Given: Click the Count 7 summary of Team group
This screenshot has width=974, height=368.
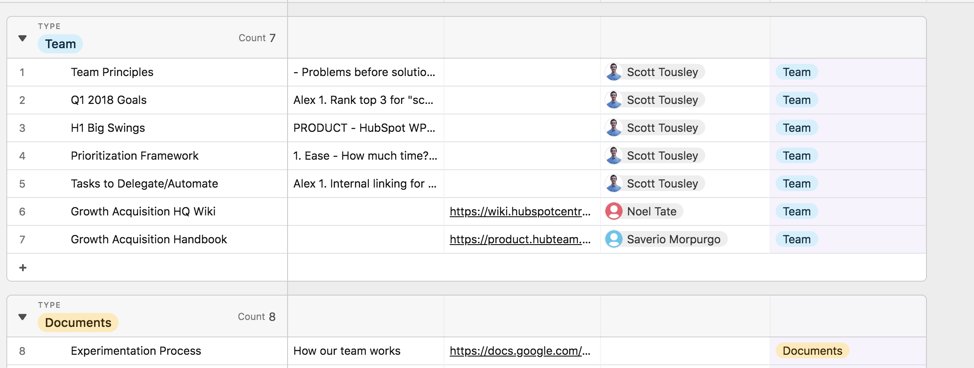Looking at the screenshot, I should coord(257,38).
